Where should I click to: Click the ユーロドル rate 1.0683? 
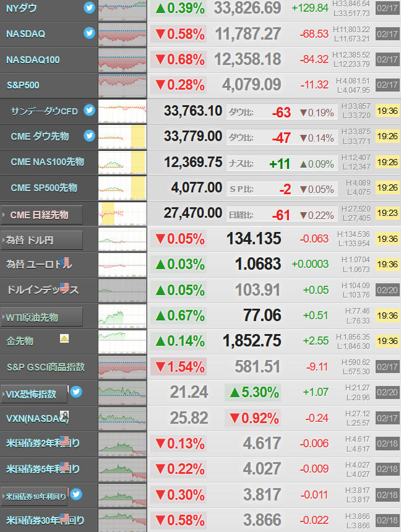(x=259, y=264)
